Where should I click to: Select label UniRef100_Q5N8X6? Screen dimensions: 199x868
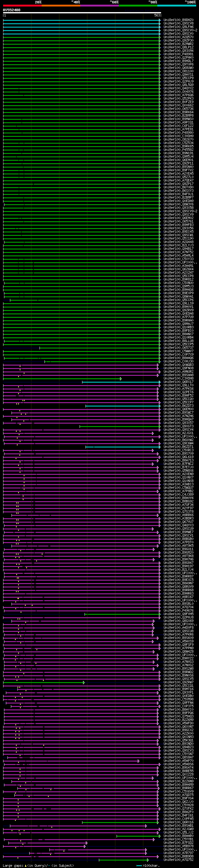179,471
